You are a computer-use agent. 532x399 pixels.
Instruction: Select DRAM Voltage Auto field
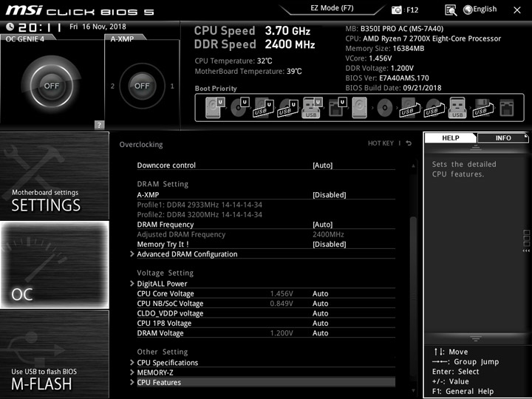tap(320, 332)
